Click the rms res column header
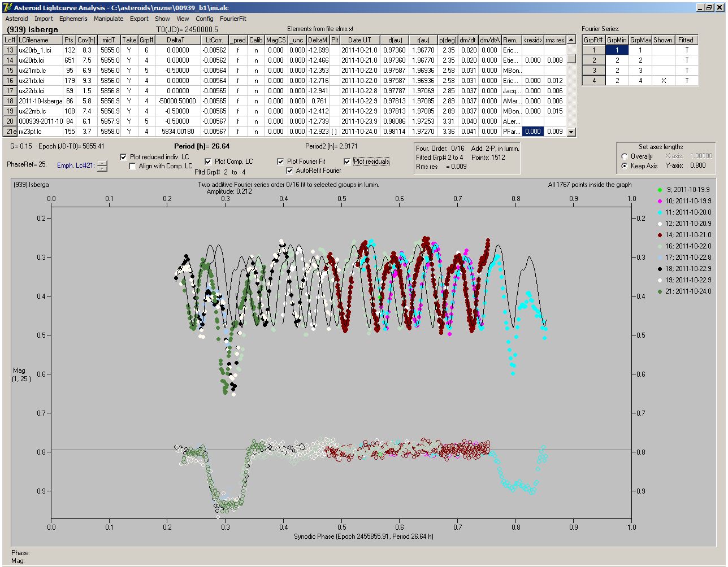The width and height of the screenshot is (728, 567). (555, 40)
